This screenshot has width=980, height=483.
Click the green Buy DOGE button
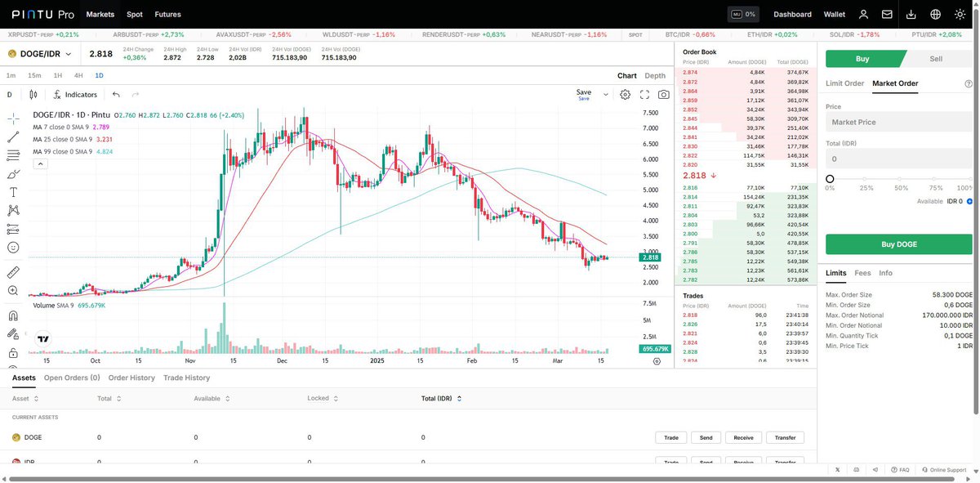(x=899, y=244)
